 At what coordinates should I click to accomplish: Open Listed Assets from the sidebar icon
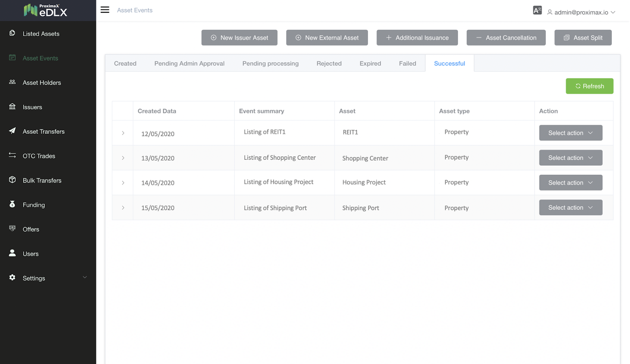(x=12, y=33)
